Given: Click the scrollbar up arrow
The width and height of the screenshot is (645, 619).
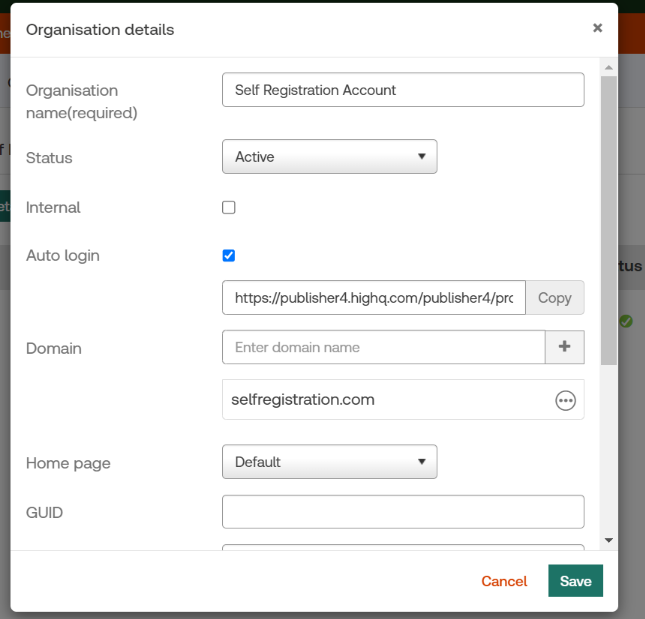Looking at the screenshot, I should pos(608,68).
